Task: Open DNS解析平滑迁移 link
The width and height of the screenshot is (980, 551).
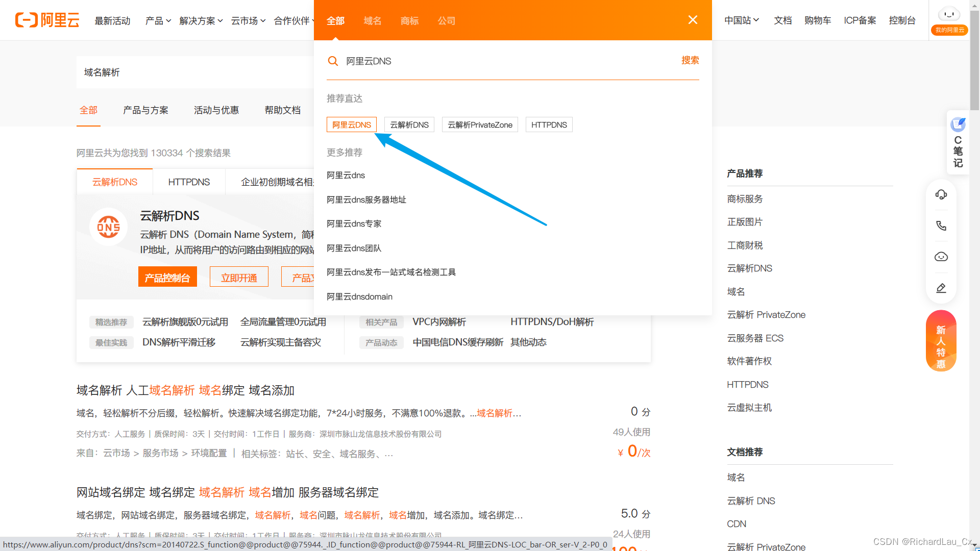Action: tap(179, 342)
